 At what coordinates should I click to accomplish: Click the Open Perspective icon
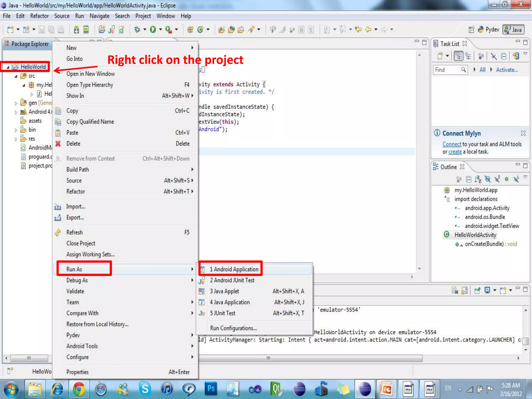[471, 30]
